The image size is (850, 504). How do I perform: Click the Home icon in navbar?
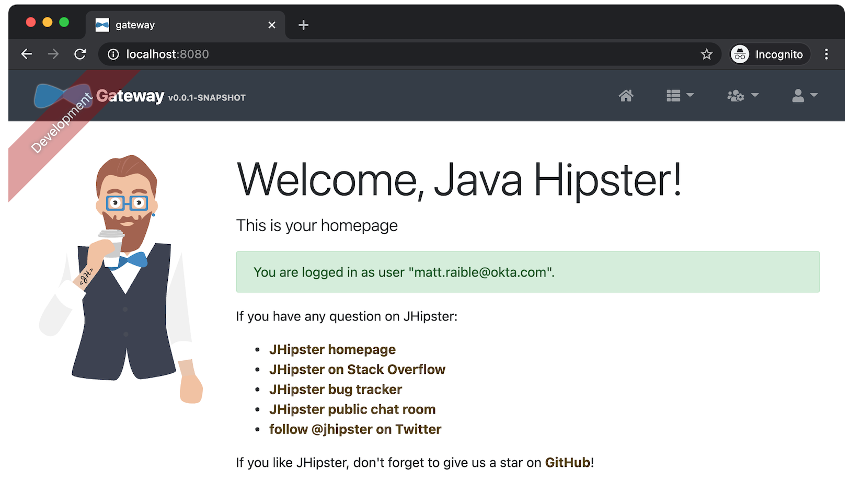click(x=626, y=96)
